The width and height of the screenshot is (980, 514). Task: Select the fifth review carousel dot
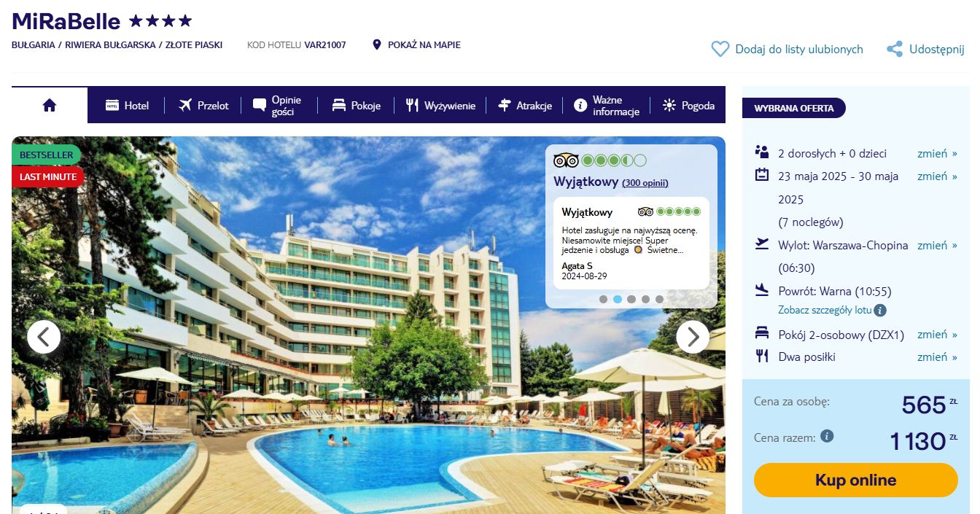pos(659,299)
